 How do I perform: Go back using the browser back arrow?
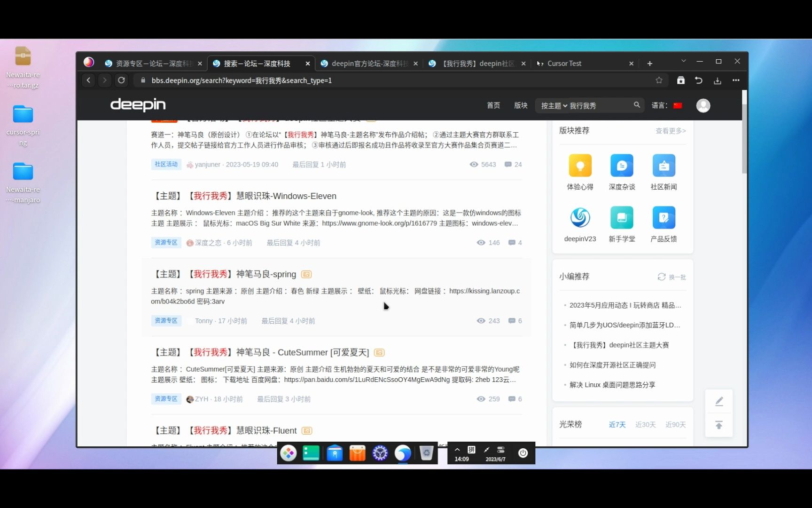tap(88, 80)
